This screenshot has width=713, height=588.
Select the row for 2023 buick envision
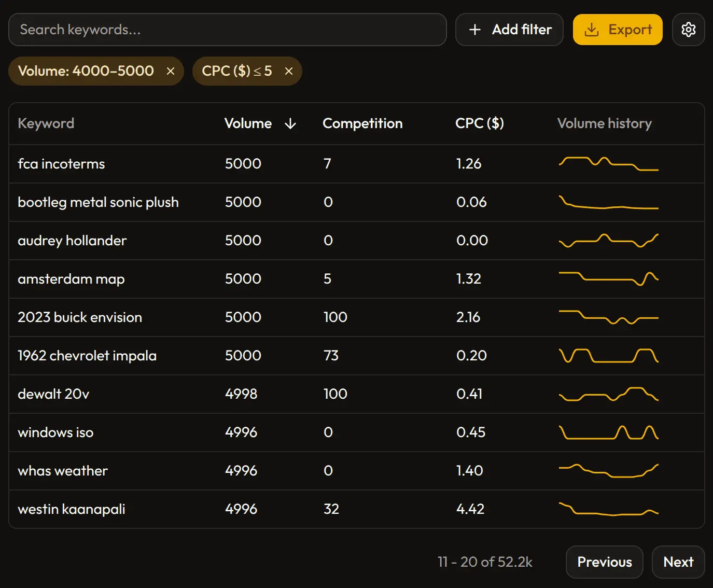pos(207,317)
